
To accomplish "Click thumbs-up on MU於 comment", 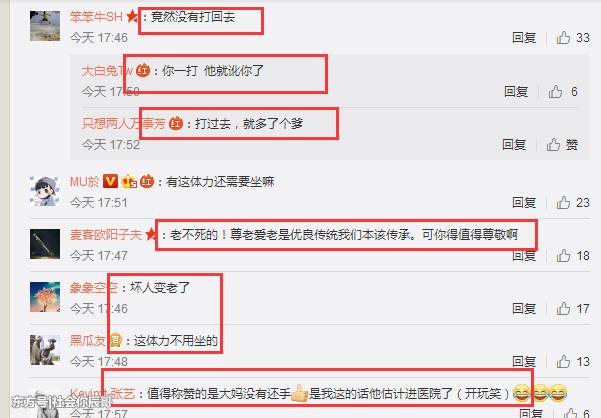I will pos(563,202).
